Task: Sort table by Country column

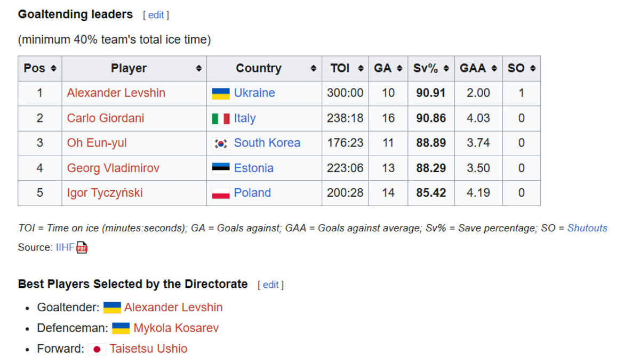Action: 313,68
